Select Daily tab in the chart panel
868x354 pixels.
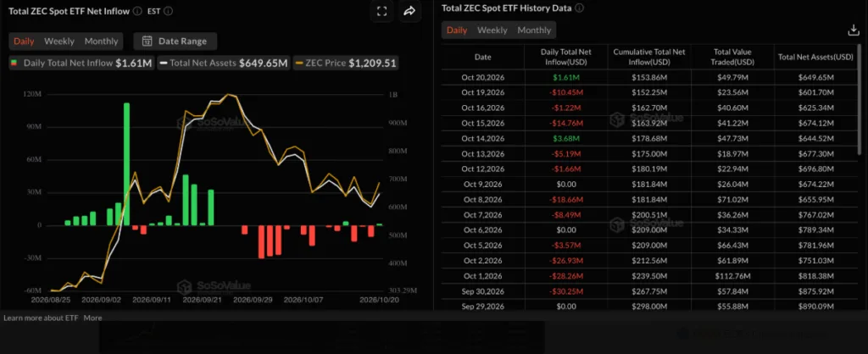click(24, 41)
